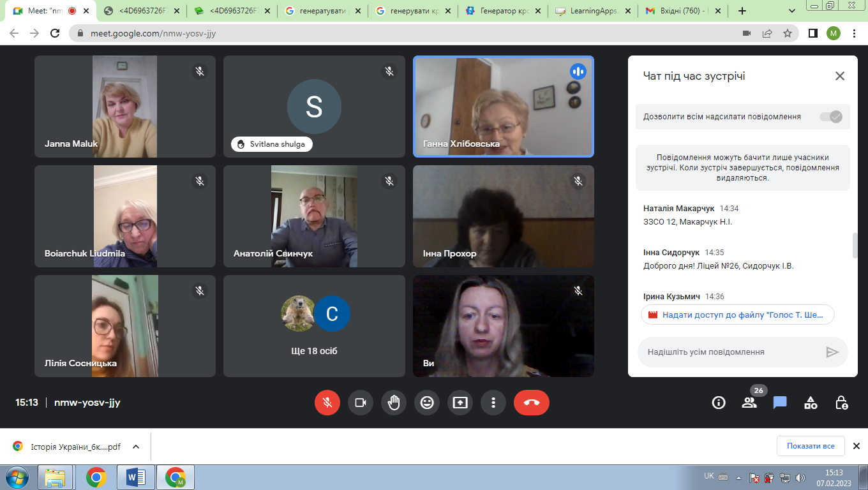Viewport: 868px width, 490px height.
Task: Open emoji reactions panel
Action: coord(427,403)
